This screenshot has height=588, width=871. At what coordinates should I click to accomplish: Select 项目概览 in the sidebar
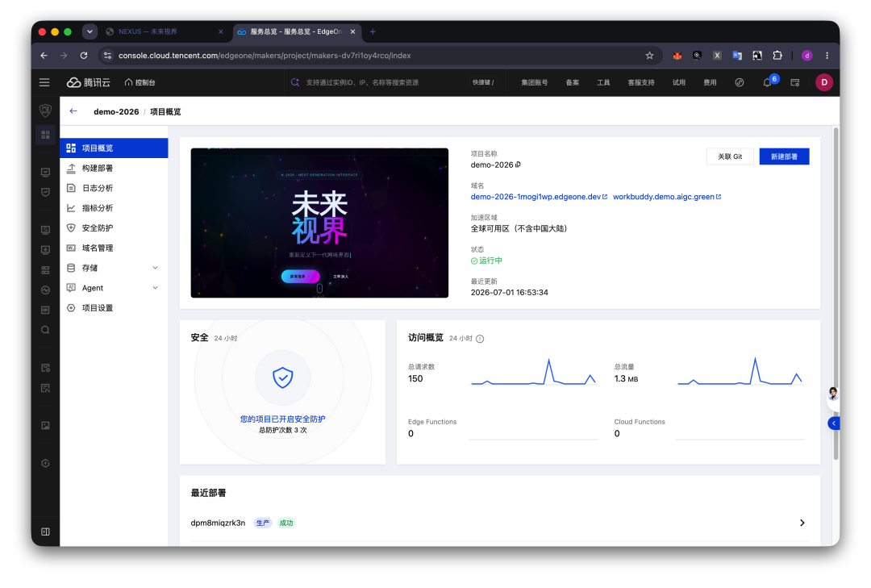click(114, 148)
